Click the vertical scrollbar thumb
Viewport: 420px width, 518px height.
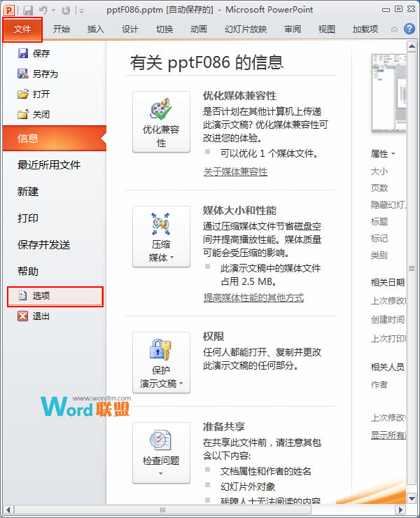click(x=412, y=268)
